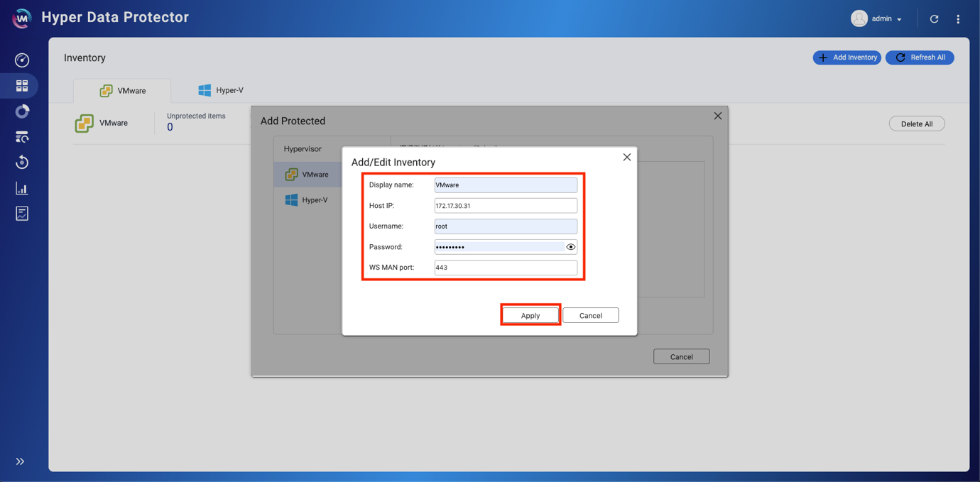Screen dimensions: 980x482
Task: Close the Add/Edit Inventory dialog
Action: [626, 158]
